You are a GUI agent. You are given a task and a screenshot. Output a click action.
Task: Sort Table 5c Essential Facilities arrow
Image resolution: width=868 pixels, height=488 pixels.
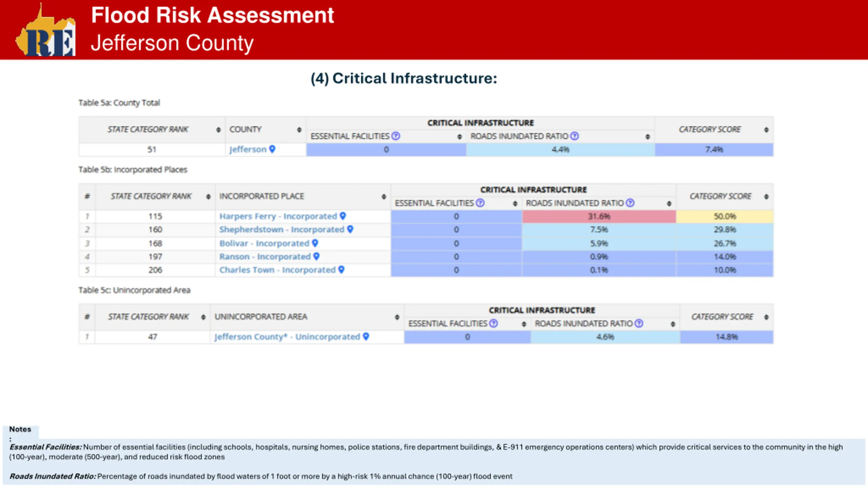pyautogui.click(x=524, y=324)
